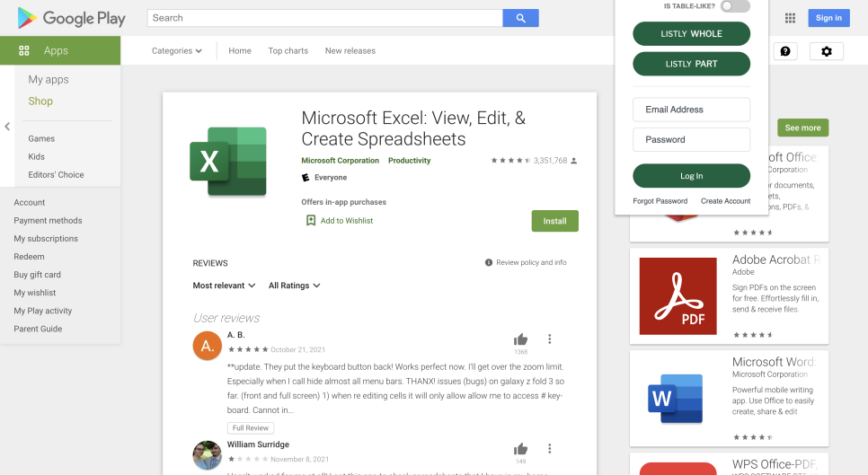Click Buy gift card
Image resolution: width=868 pixels, height=475 pixels.
pyautogui.click(x=37, y=275)
